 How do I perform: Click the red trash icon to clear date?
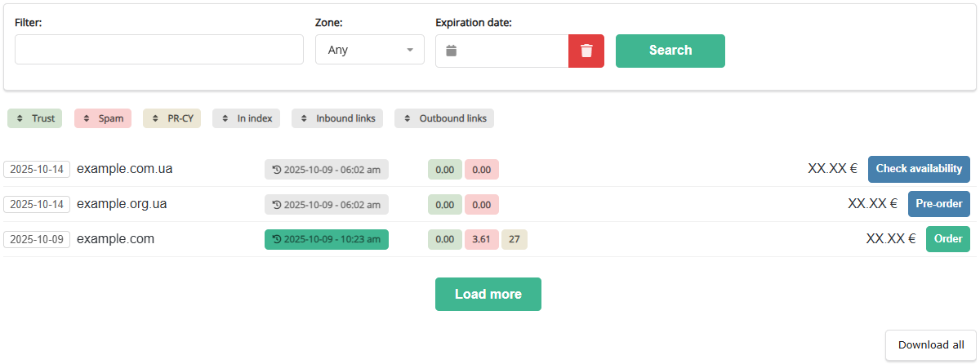pyautogui.click(x=586, y=51)
